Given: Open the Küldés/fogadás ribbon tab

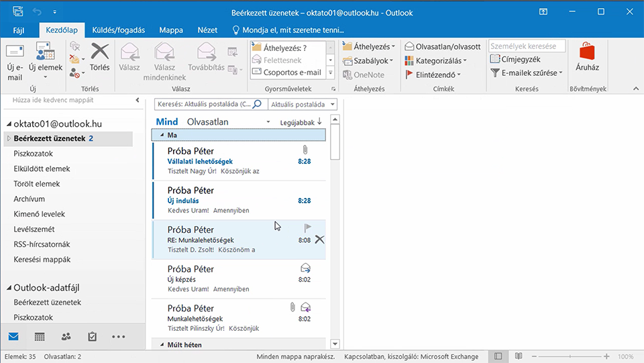Looking at the screenshot, I should [118, 30].
